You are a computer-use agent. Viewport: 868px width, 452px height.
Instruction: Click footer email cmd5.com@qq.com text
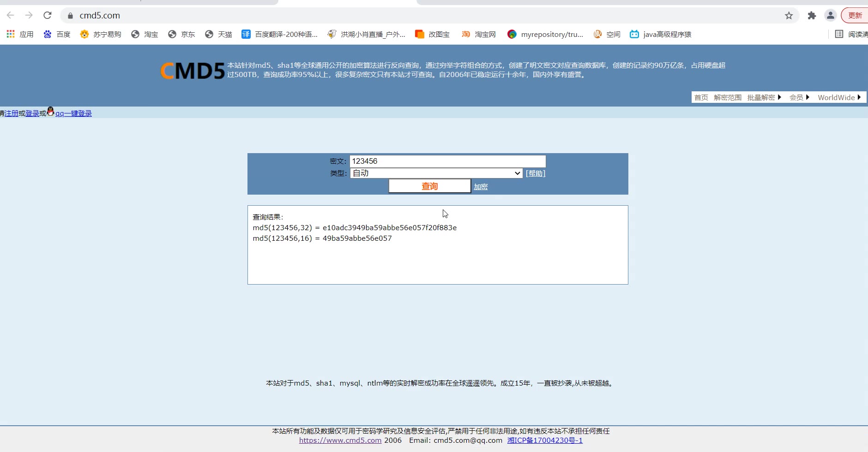[x=468, y=440]
